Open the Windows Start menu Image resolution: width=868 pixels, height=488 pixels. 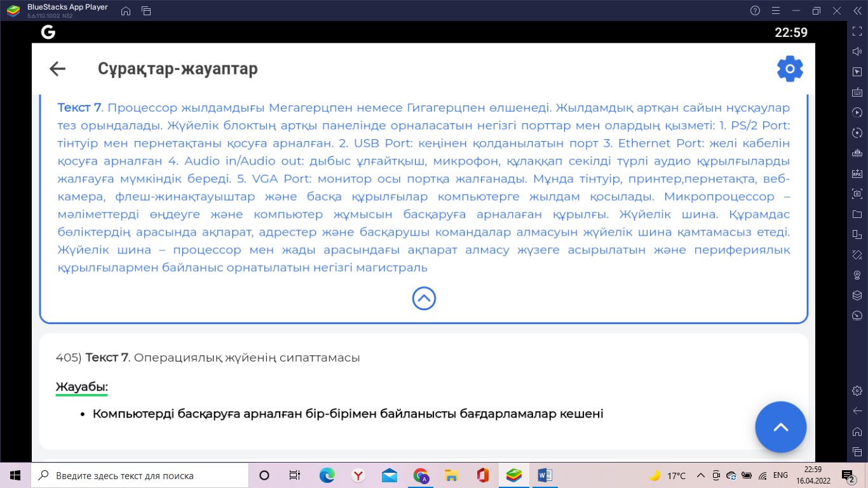click(x=15, y=475)
